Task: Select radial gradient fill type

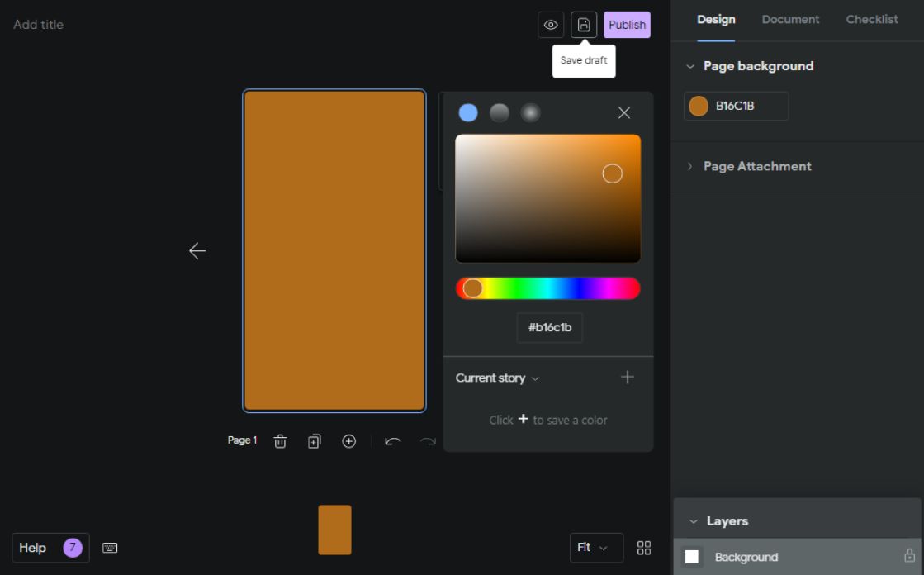Action: [531, 113]
